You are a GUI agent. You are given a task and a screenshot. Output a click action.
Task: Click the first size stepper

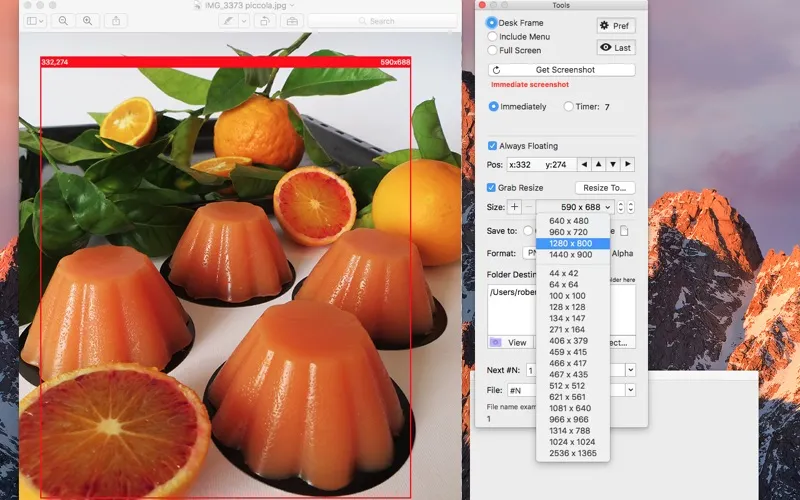coord(620,207)
